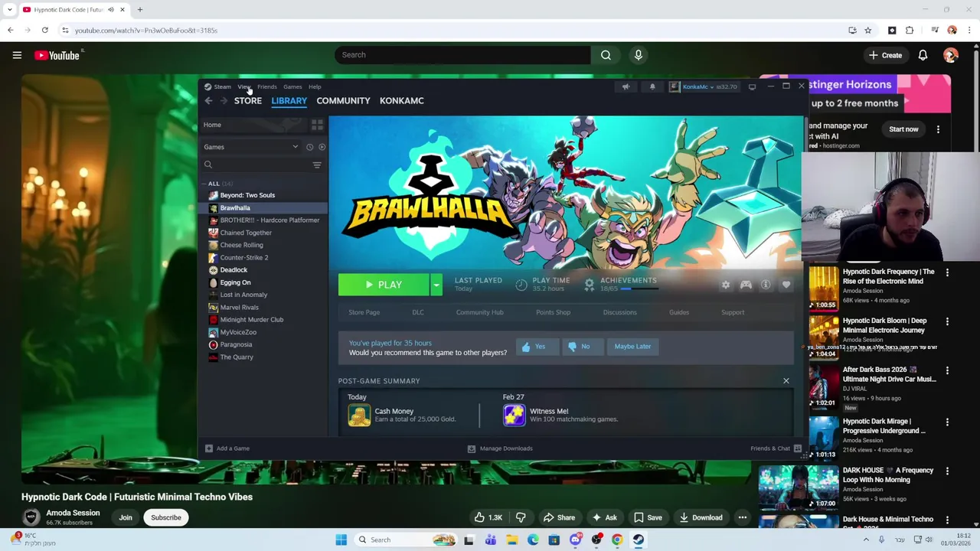980x551 pixels.
Task: Click Steam icon in taskbar
Action: click(x=638, y=540)
